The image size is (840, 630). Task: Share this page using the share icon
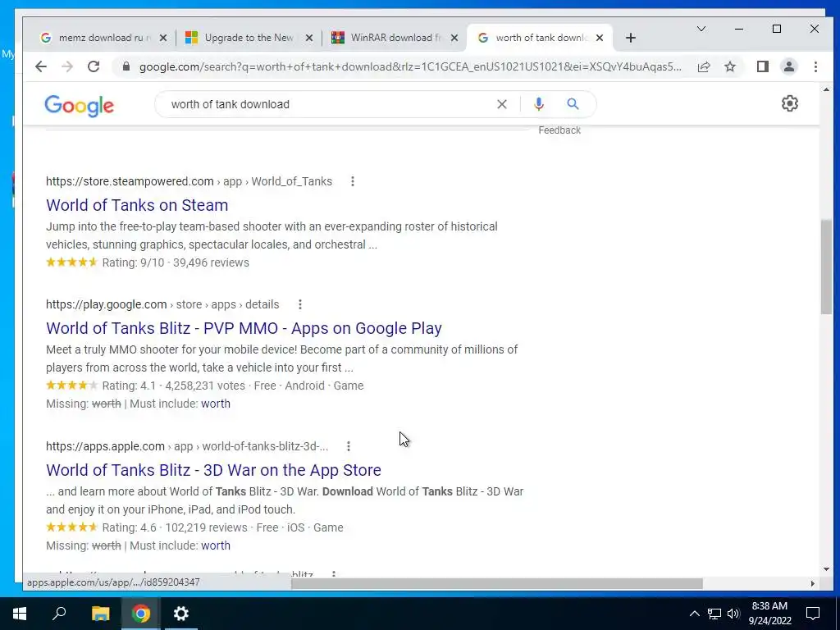click(703, 66)
